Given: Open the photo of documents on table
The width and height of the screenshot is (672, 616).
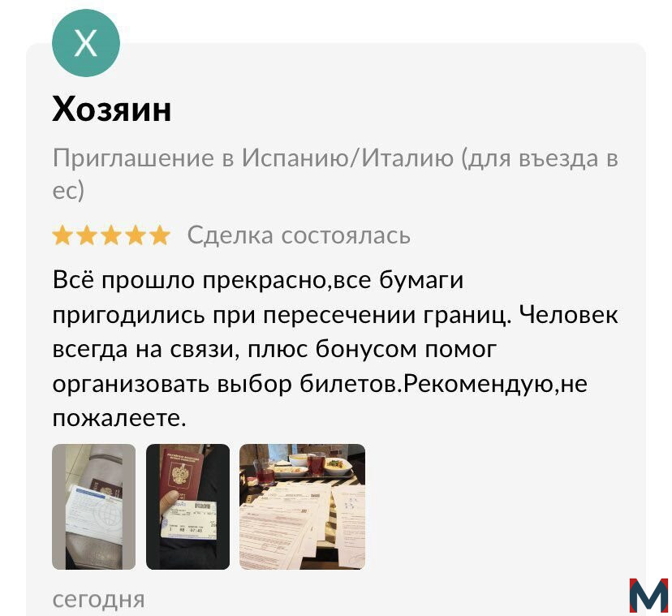Looking at the screenshot, I should tap(302, 506).
